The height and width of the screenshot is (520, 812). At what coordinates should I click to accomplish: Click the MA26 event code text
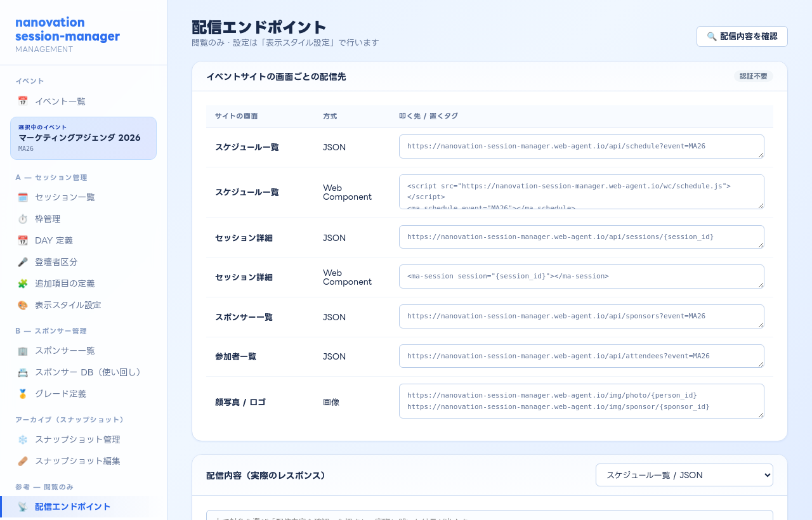click(x=26, y=149)
